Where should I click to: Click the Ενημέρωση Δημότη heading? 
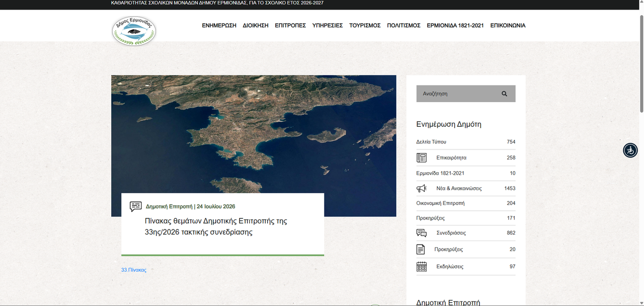(449, 124)
